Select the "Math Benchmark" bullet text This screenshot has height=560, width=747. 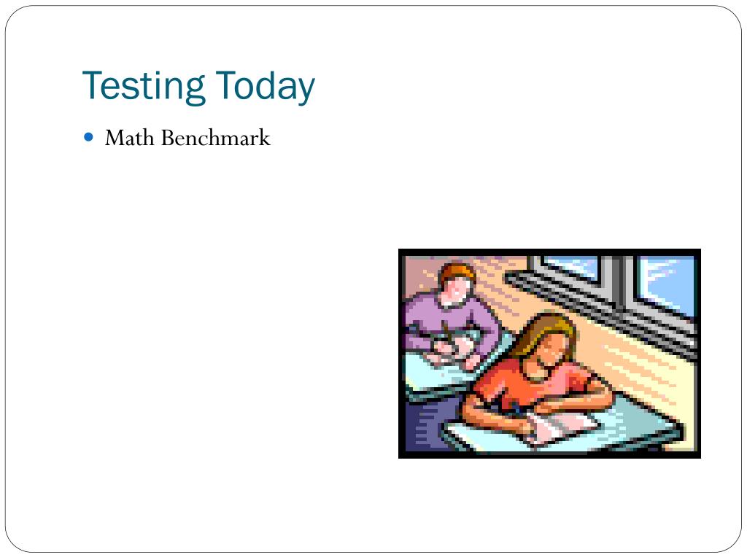coord(187,138)
